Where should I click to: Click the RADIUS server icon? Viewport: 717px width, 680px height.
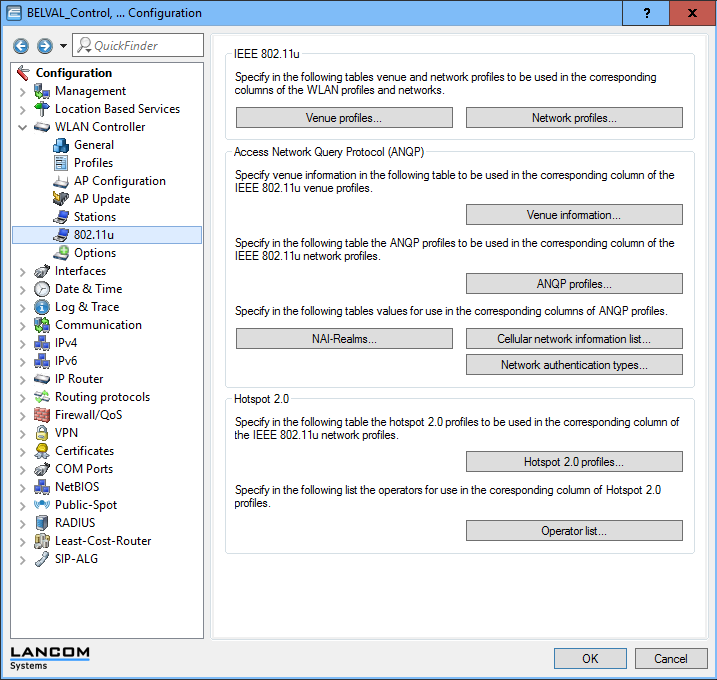click(x=42, y=523)
